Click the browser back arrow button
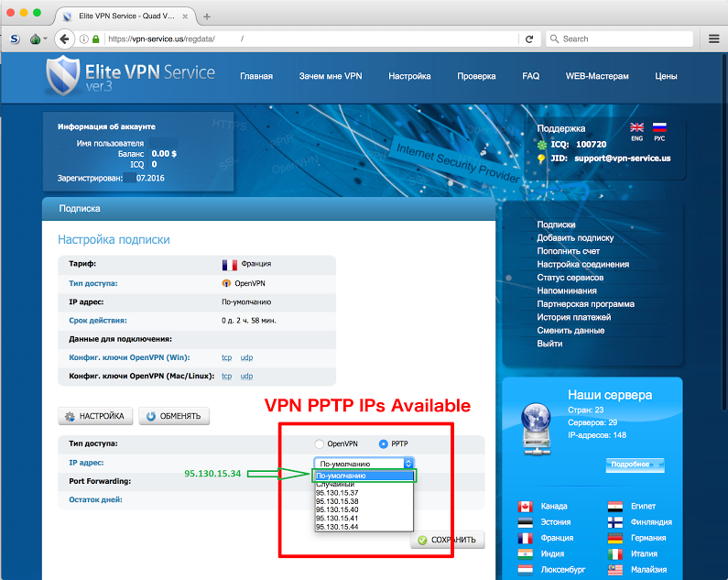728x580 pixels. coord(64,39)
